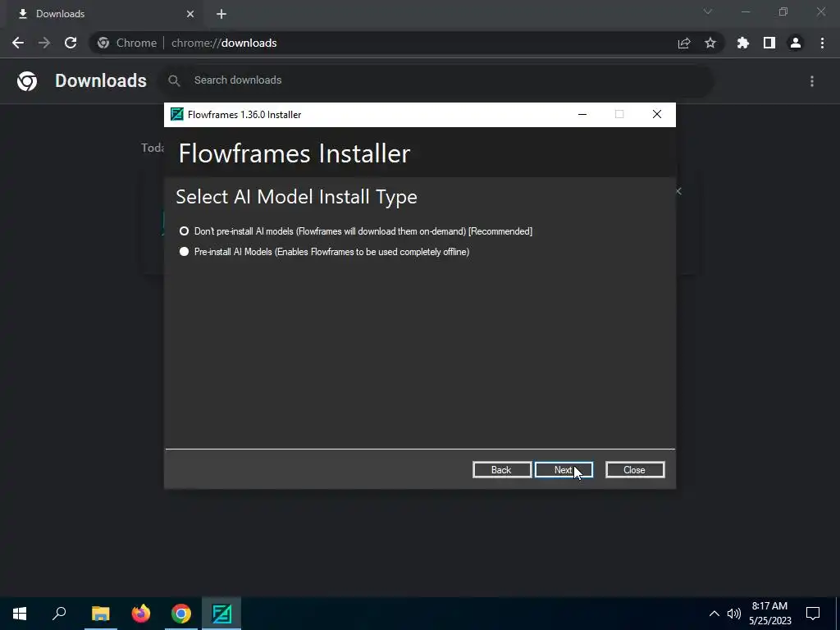Click the installer's Close button
The height and width of the screenshot is (630, 840).
click(635, 470)
